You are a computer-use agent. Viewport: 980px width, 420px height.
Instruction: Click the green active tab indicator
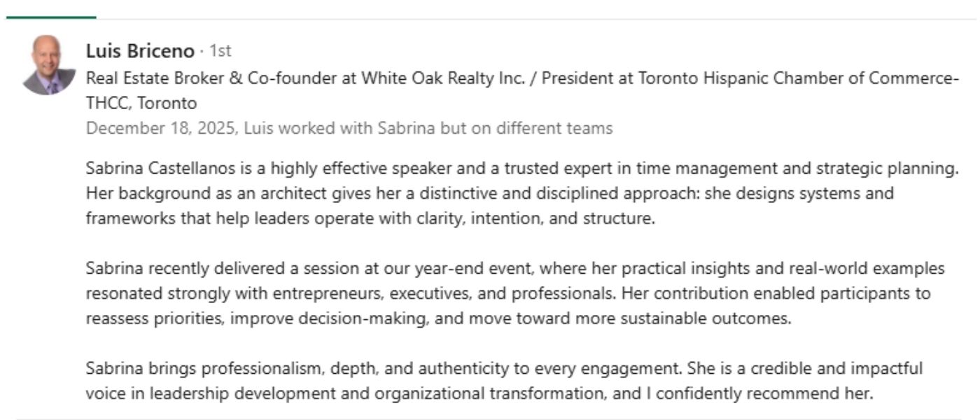tap(51, 17)
